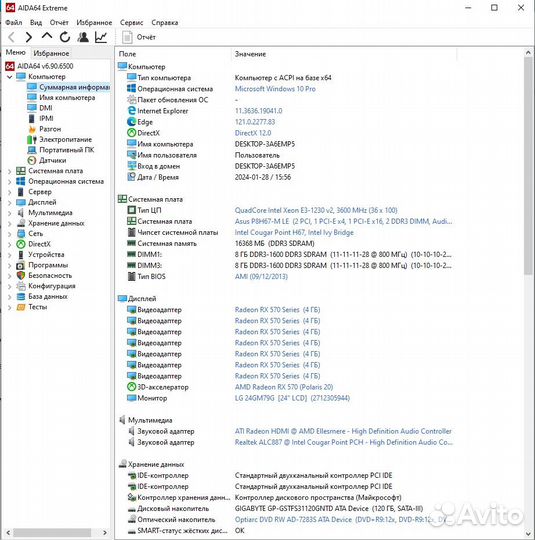This screenshot has width=535, height=540.
Task: Click the Forward navigation arrow
Action: (x=29, y=37)
